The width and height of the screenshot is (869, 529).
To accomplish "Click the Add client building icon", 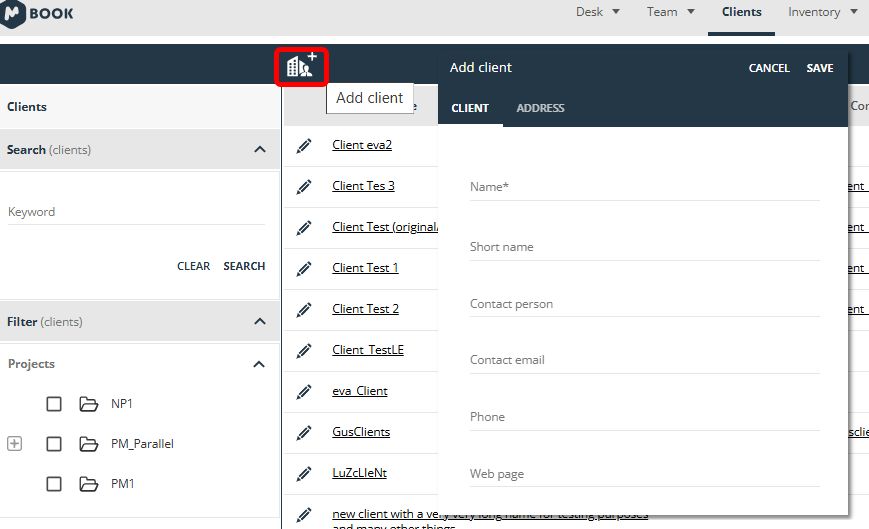I will (x=301, y=66).
